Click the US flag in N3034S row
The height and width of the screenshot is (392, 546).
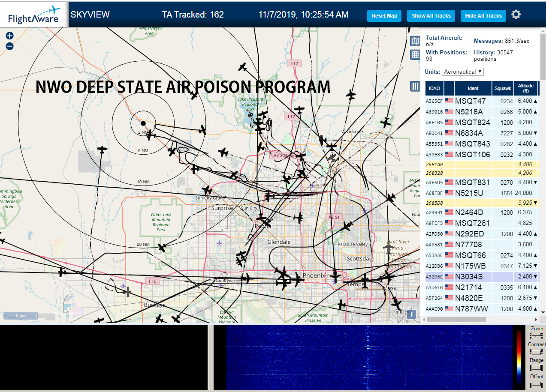[x=449, y=277]
